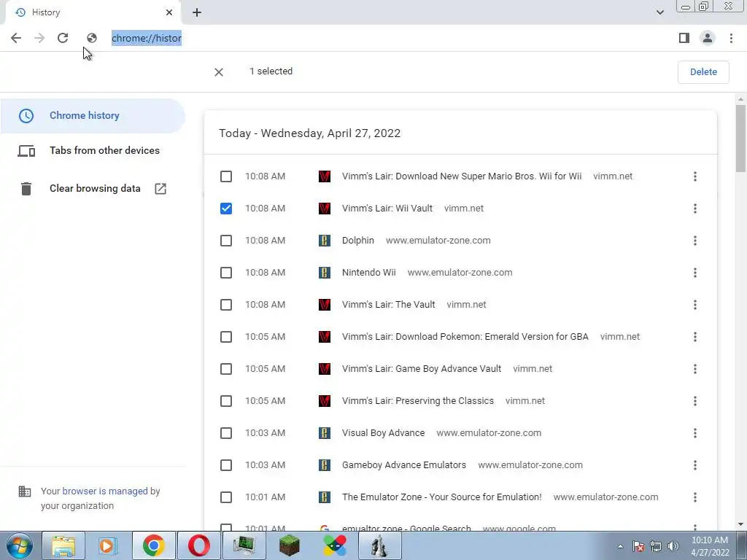747x560 pixels.
Task: Open a new tab with plus button
Action: point(197,12)
